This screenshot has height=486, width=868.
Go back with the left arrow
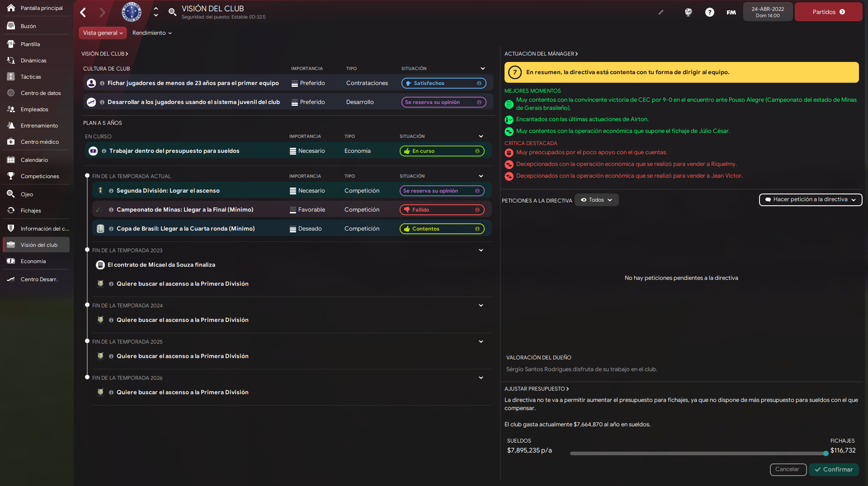[83, 12]
